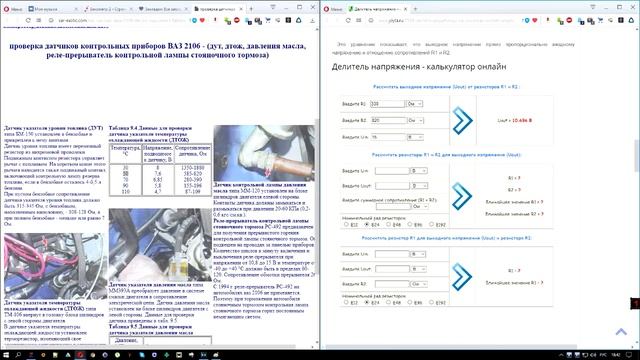The height and width of the screenshot is (360, 640).
Task: Select E24 resistor series in second calculator
Action: [x=367, y=224]
